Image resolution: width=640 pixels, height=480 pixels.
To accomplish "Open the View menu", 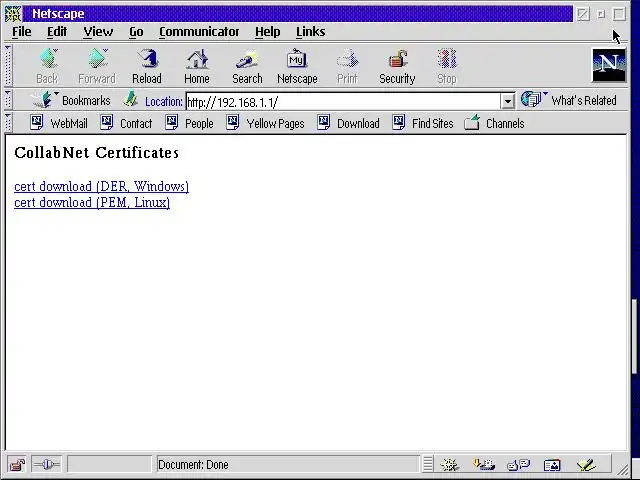I will [98, 31].
